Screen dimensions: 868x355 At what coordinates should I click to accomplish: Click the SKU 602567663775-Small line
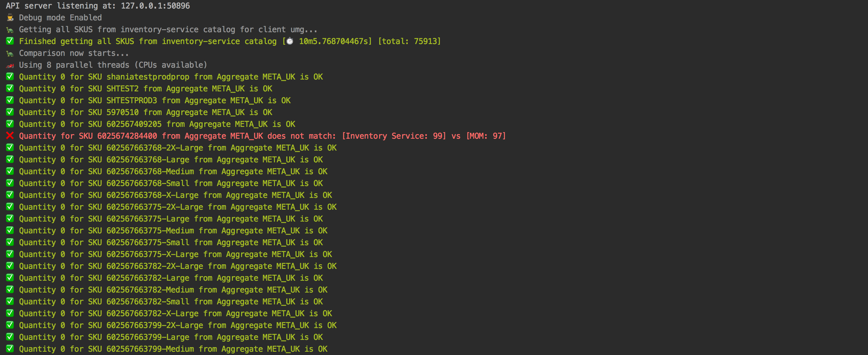click(171, 242)
